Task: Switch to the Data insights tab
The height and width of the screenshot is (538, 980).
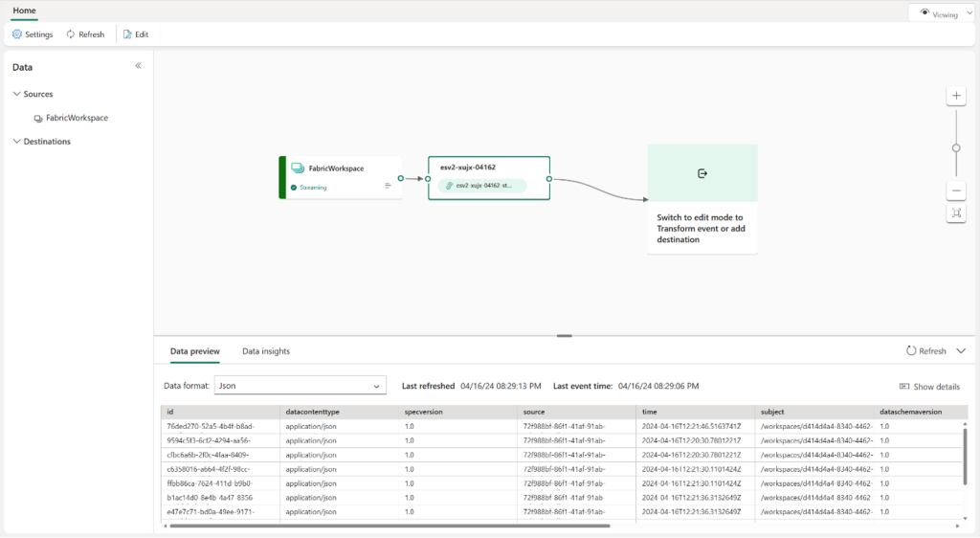Action: 266,351
